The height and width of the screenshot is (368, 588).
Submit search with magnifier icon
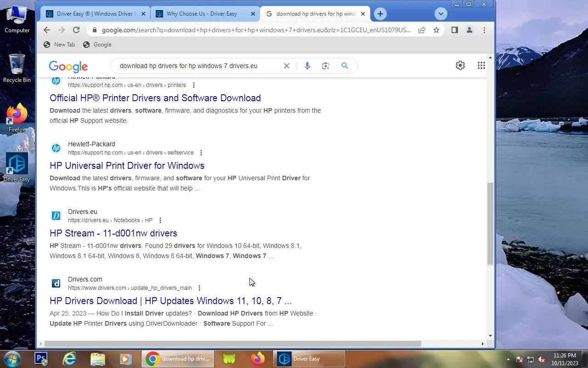tap(345, 66)
